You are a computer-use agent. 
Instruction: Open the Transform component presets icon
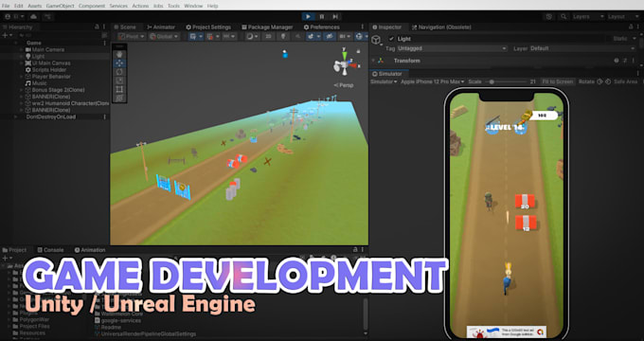[625, 61]
